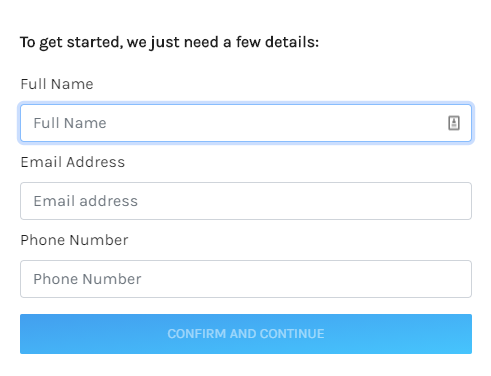Click the Confirm and Continue button
This screenshot has width=491, height=376.
click(x=246, y=334)
